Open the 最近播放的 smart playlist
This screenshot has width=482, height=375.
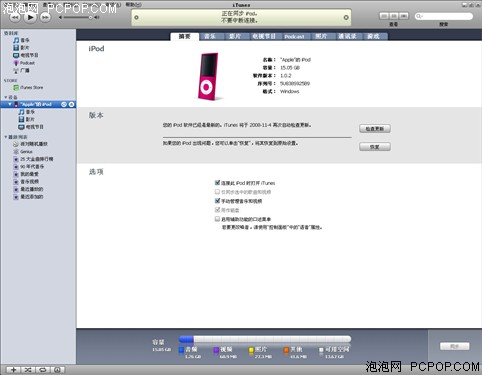pos(28,189)
